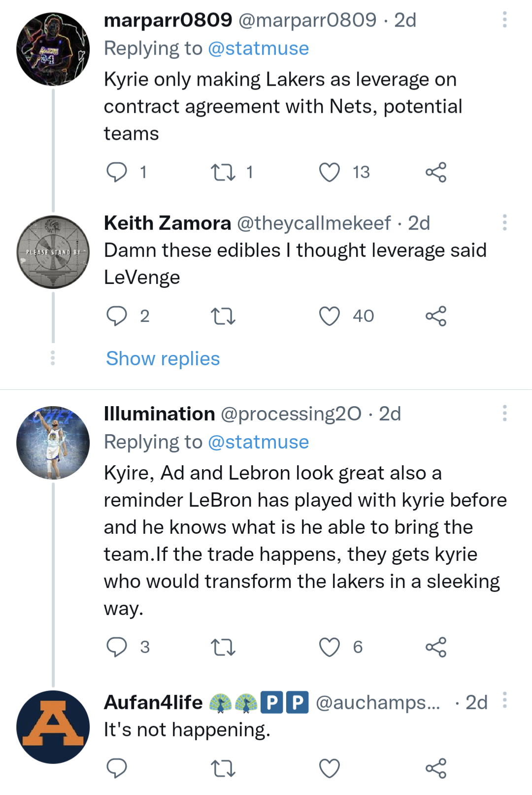Like marparr0809's tweet
Image resolution: width=532 pixels, height=795 pixels.
coord(330,172)
